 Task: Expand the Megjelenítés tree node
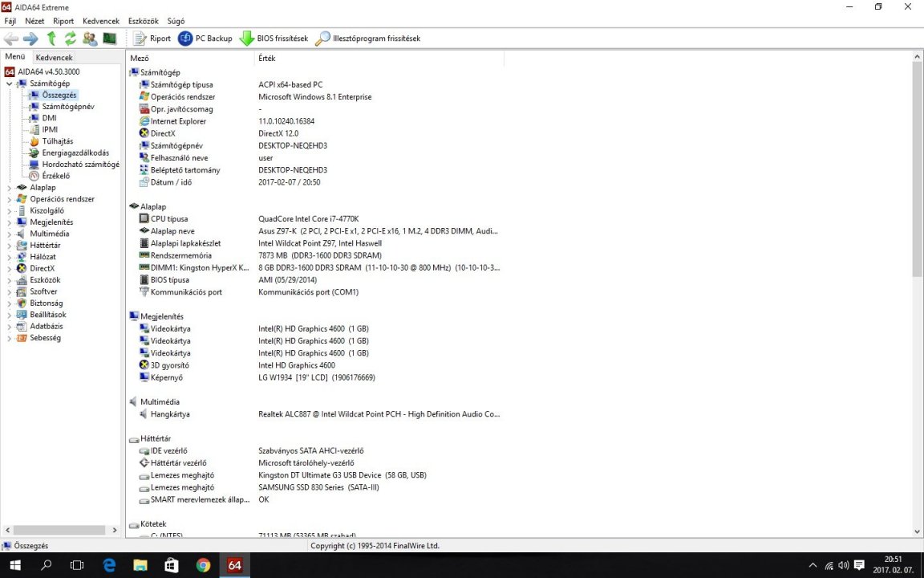pos(9,223)
